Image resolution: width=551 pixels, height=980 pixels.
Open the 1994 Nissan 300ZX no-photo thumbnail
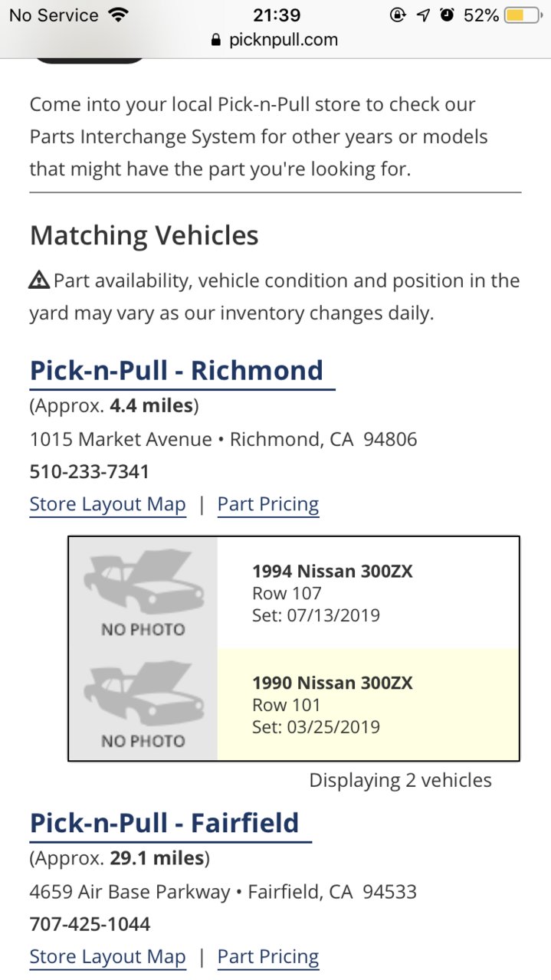143,593
